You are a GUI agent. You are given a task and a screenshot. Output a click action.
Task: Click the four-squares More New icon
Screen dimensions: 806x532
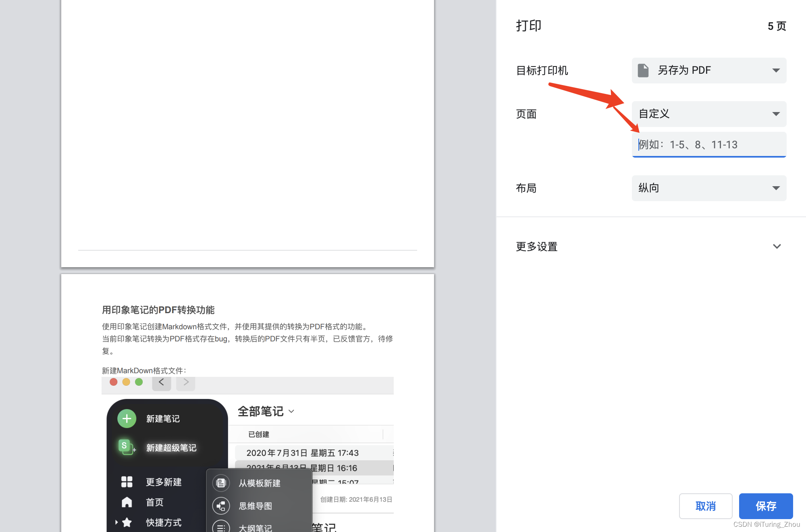[x=127, y=482]
